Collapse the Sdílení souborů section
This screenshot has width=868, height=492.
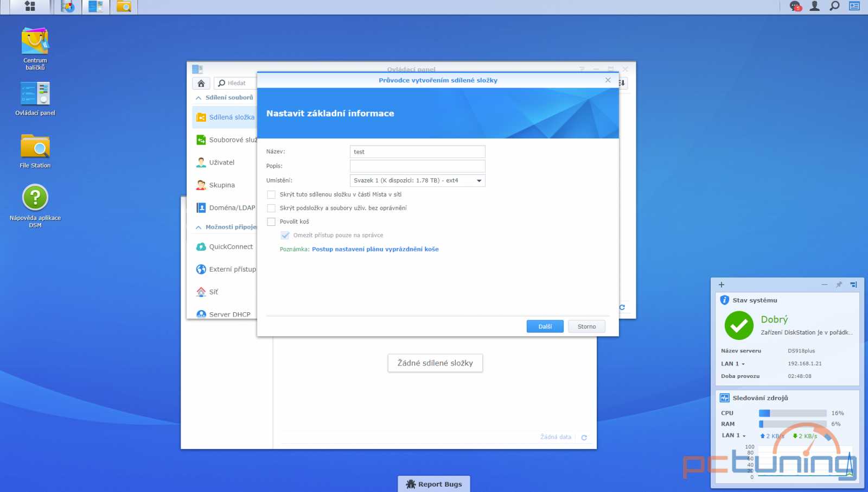199,98
